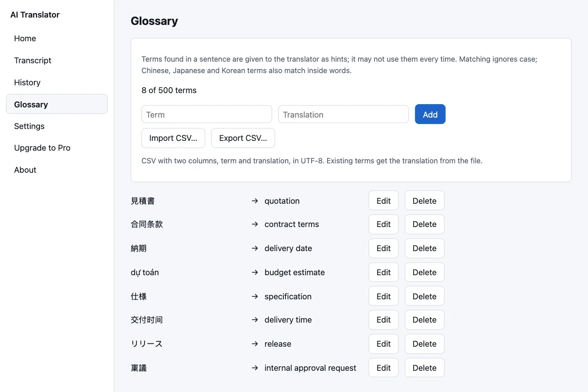The image size is (588, 392).
Task: Edit the quotation glossary entry
Action: [x=383, y=200]
